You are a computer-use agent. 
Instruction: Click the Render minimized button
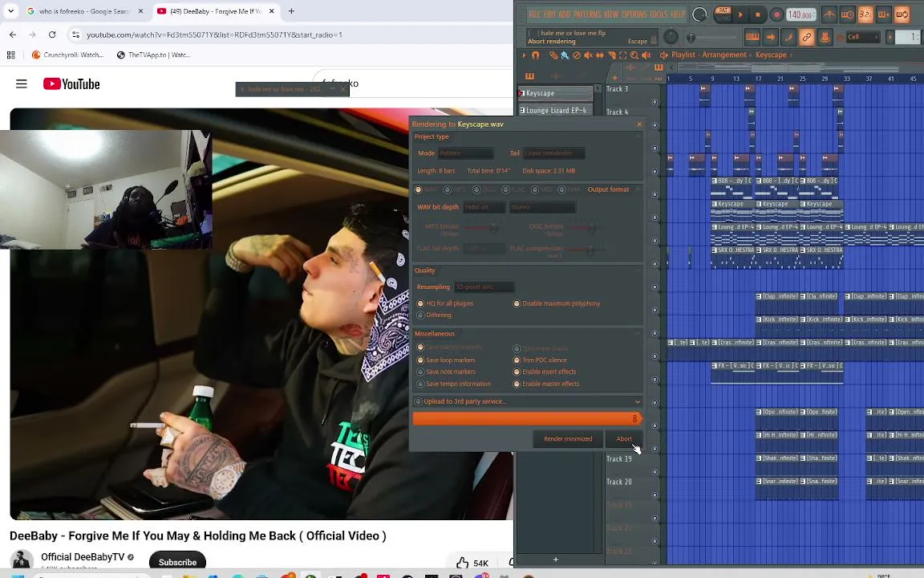[x=568, y=439]
